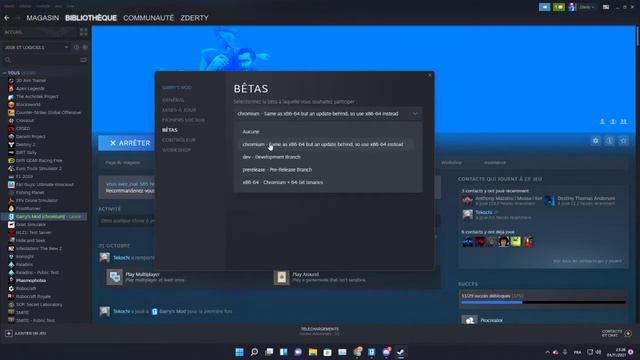Add game to favorites star icon
640x360 pixels.
tap(623, 141)
